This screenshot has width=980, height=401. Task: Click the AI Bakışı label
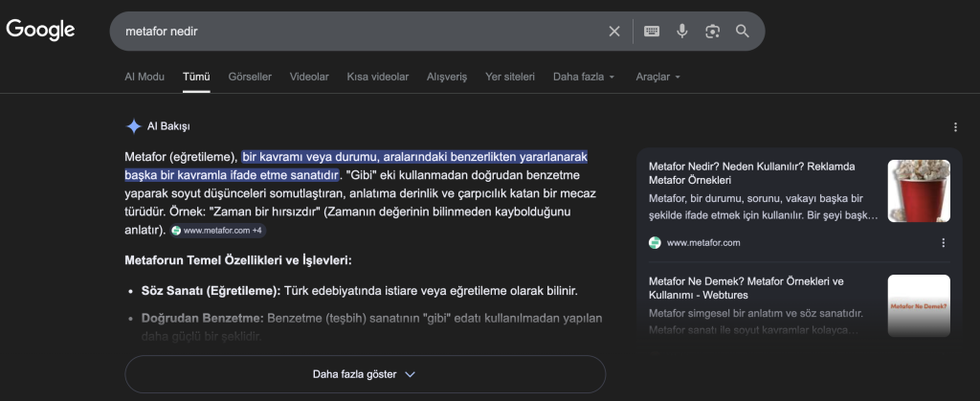168,126
